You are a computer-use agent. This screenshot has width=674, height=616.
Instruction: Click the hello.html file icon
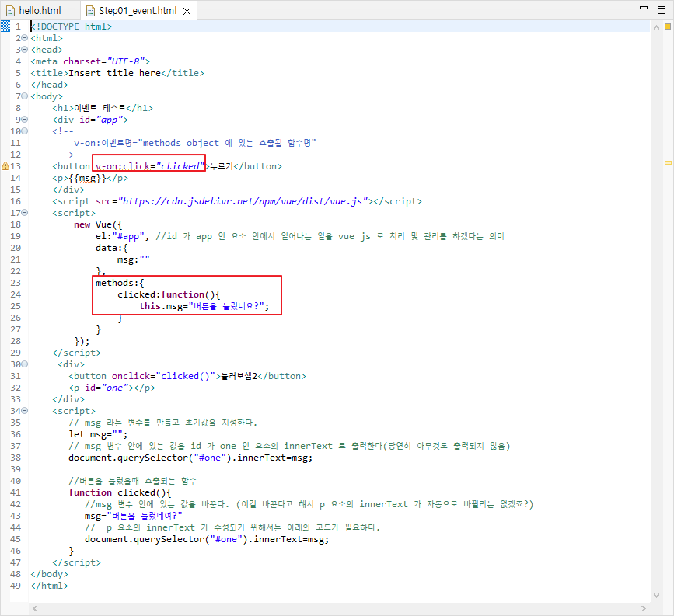pos(10,11)
